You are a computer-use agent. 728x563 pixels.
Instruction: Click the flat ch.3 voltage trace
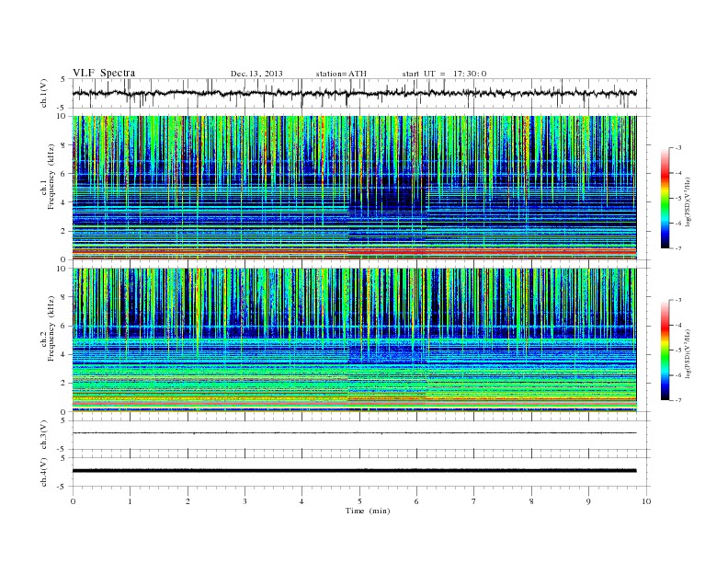tap(354, 433)
